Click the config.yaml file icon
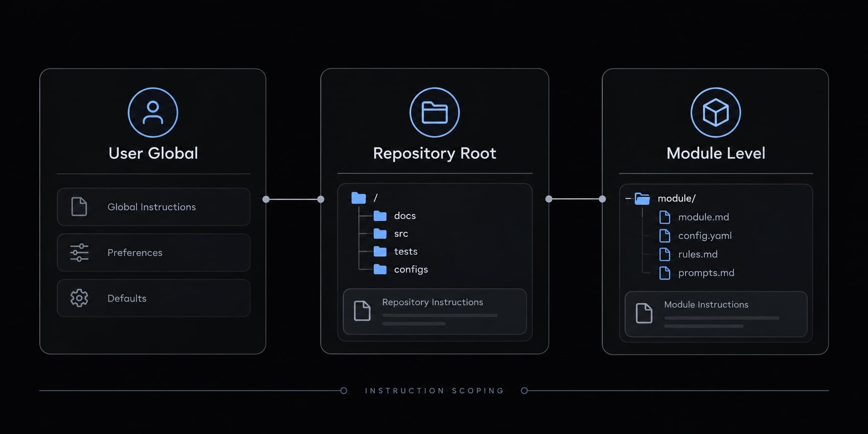The width and height of the screenshot is (868, 434). pos(665,236)
